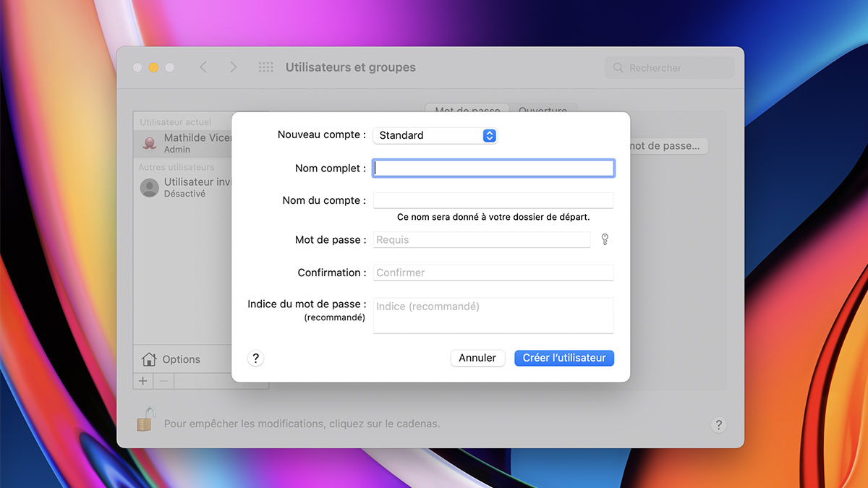Open the password assistant key icon
This screenshot has width=868, height=488.
(x=605, y=239)
